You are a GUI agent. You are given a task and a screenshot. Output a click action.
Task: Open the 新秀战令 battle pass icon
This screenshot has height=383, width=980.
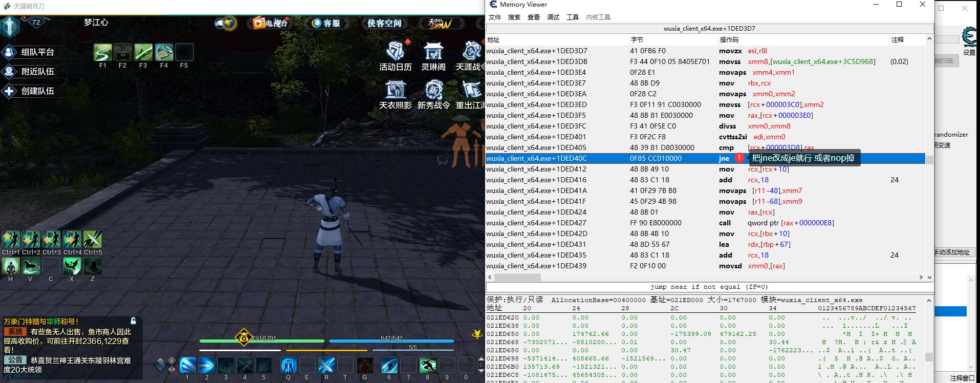click(x=433, y=95)
